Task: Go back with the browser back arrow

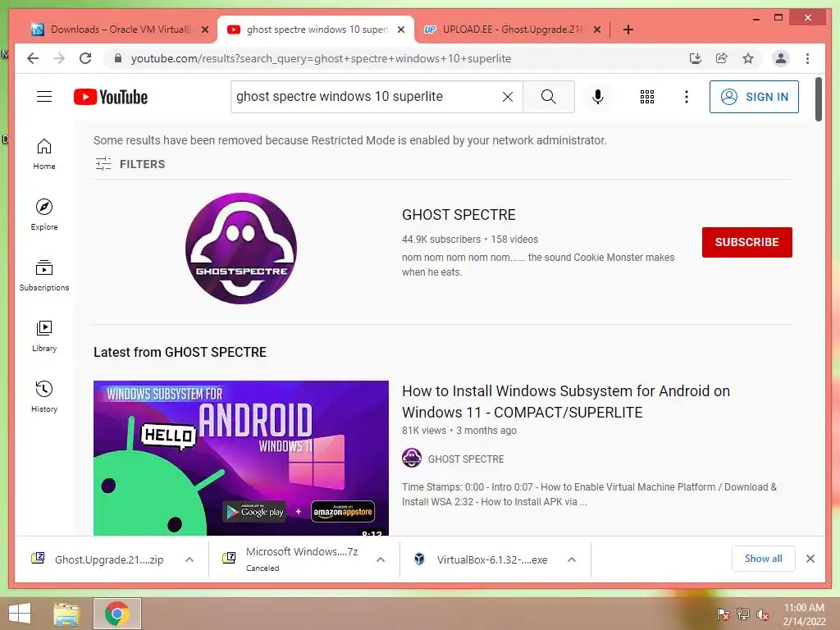Action: [x=33, y=58]
